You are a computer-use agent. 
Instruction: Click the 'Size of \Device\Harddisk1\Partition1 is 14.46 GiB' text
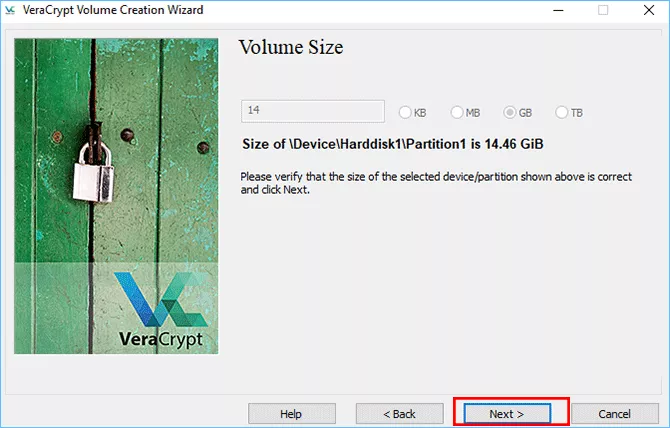(x=393, y=144)
